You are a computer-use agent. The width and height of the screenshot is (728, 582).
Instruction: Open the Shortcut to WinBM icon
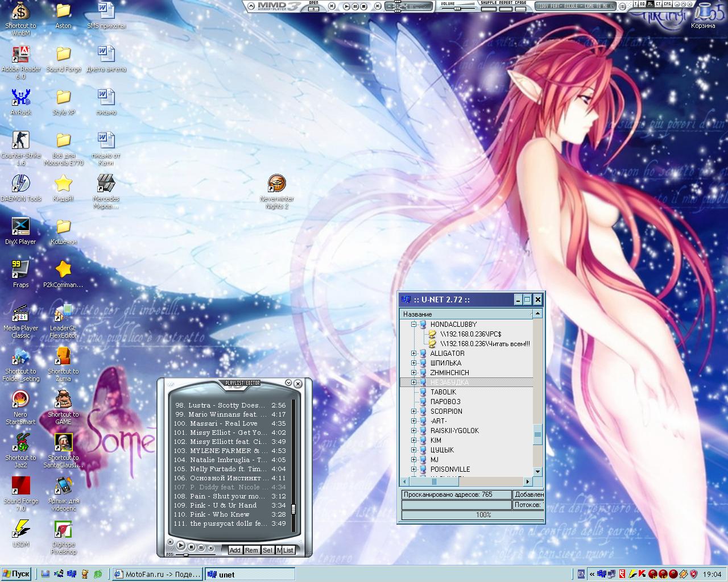click(x=20, y=18)
